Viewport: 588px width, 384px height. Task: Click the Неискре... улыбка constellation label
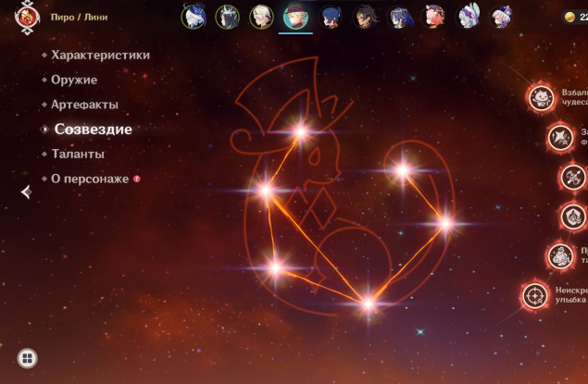(571, 295)
